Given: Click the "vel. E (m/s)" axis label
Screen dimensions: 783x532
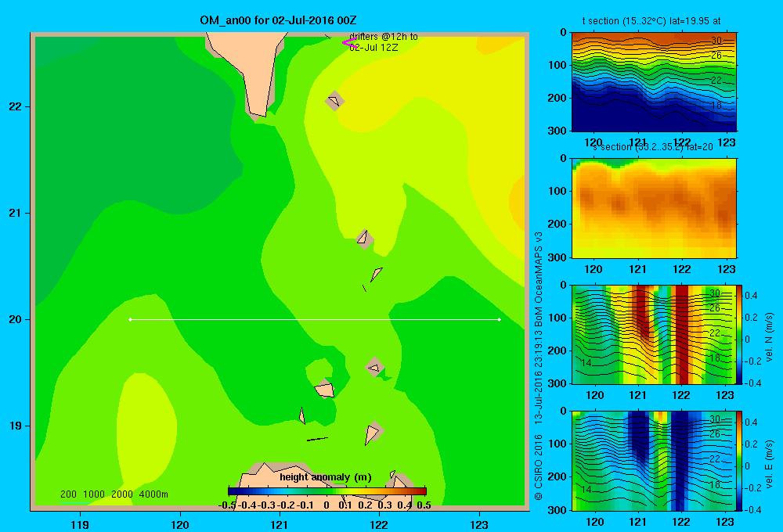Looking at the screenshot, I should 769,463.
